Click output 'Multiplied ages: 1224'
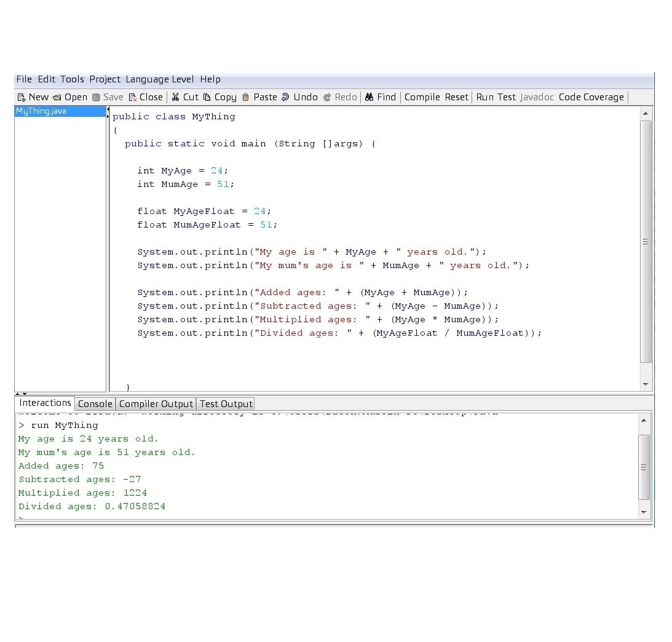 pyautogui.click(x=82, y=493)
